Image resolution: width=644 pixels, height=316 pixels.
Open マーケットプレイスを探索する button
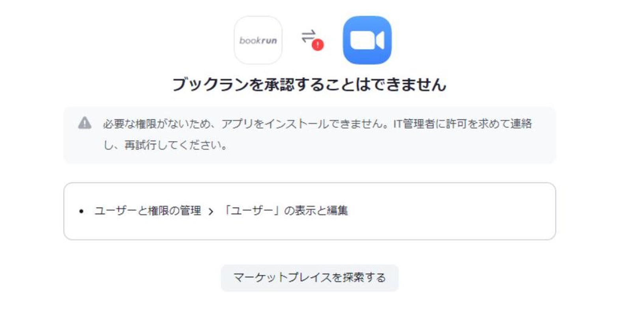point(310,278)
